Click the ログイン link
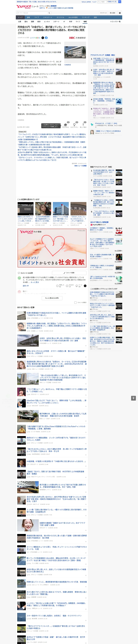 (42, 8)
